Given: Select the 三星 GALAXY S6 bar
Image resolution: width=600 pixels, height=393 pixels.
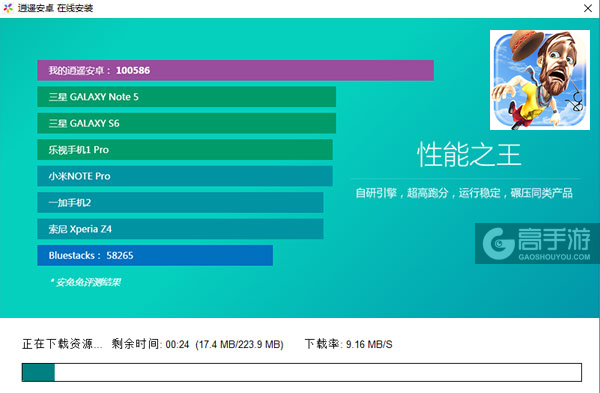Looking at the screenshot, I should pos(187,123).
